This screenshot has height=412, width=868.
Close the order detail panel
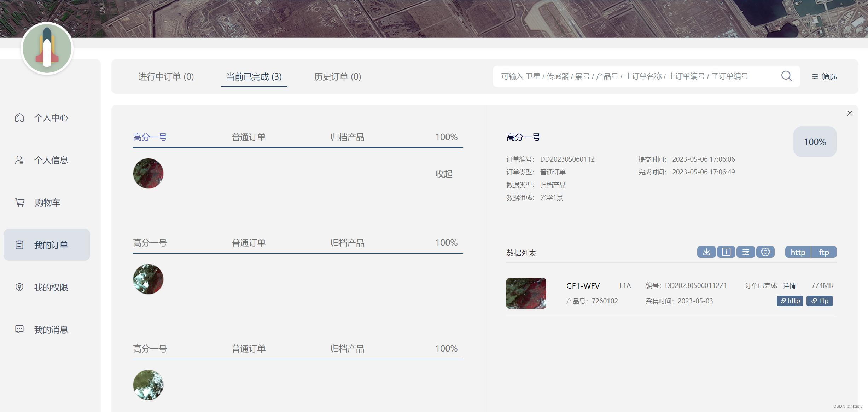[850, 113]
